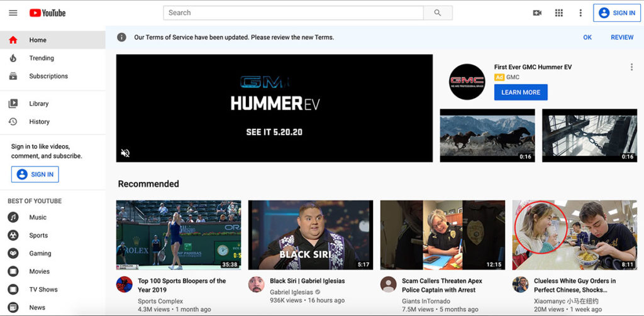The height and width of the screenshot is (316, 644).
Task: Open Scam Callers Threaten Apex title
Action: click(x=442, y=285)
